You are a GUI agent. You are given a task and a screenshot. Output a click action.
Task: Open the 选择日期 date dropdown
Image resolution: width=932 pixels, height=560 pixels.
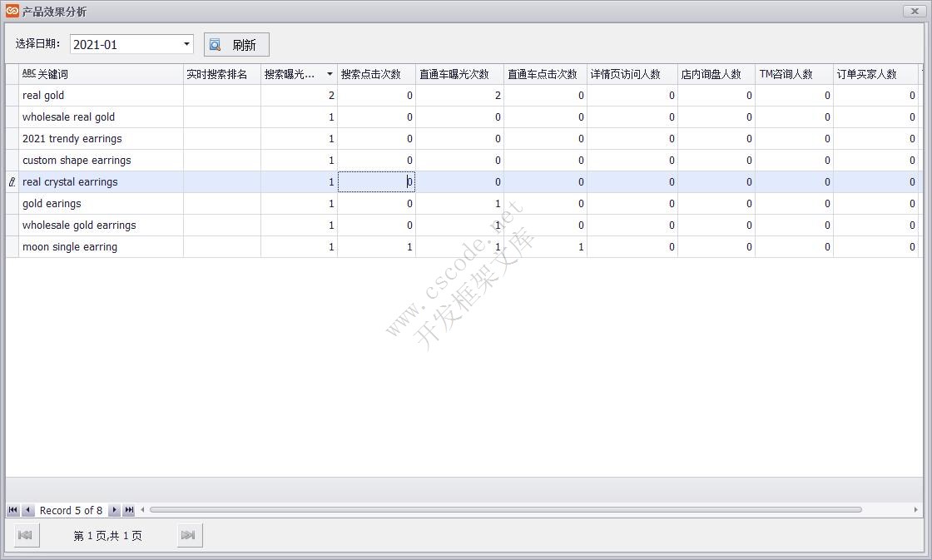[x=186, y=44]
